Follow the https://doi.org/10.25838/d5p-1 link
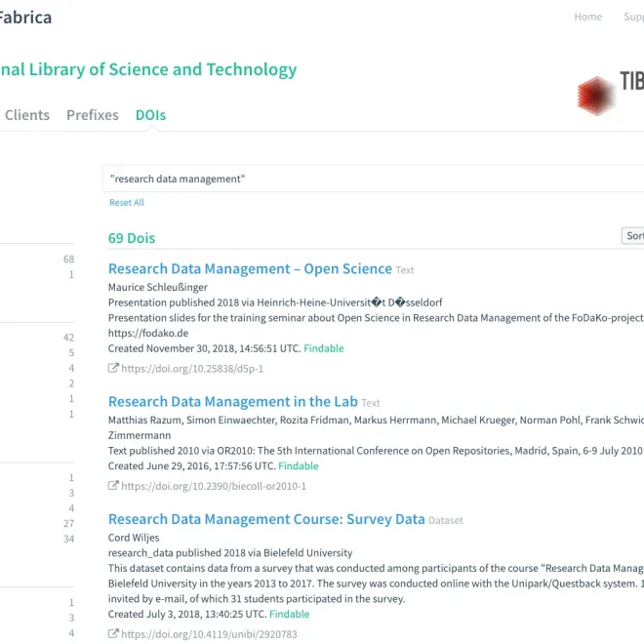 (x=192, y=369)
